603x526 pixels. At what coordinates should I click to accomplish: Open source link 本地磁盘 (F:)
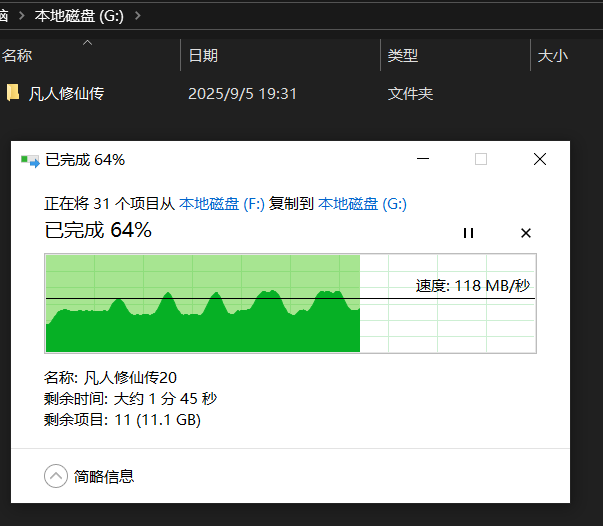coord(221,204)
